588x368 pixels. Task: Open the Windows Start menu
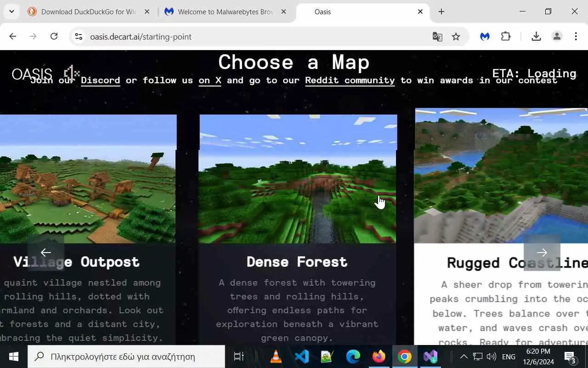(13, 356)
